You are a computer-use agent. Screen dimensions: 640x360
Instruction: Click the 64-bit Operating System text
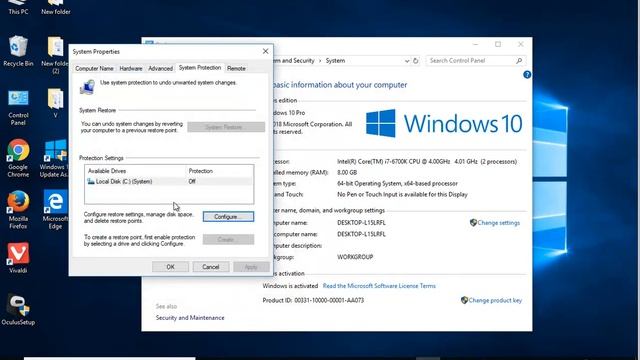[397, 184]
